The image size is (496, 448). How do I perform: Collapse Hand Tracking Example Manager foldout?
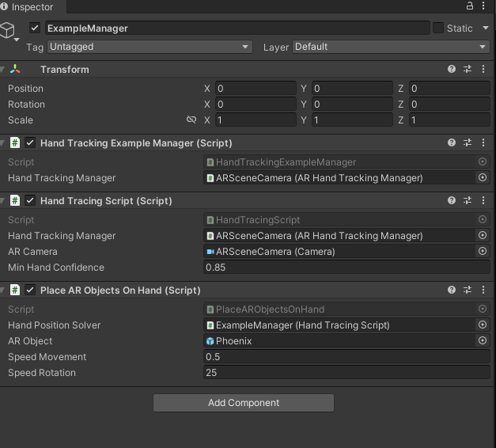click(x=2, y=142)
